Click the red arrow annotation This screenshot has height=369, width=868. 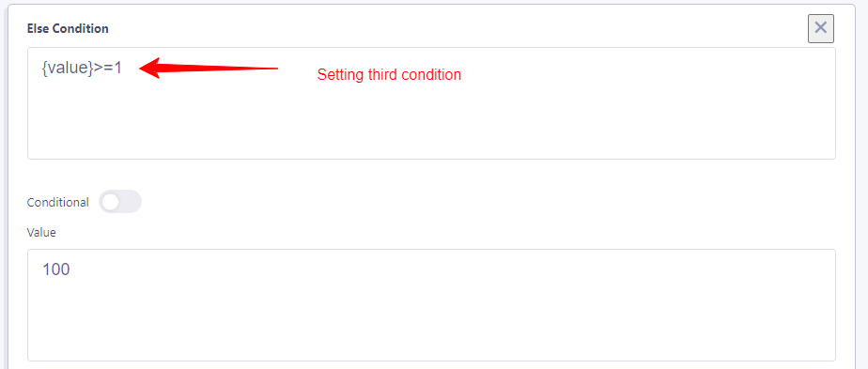coord(209,68)
